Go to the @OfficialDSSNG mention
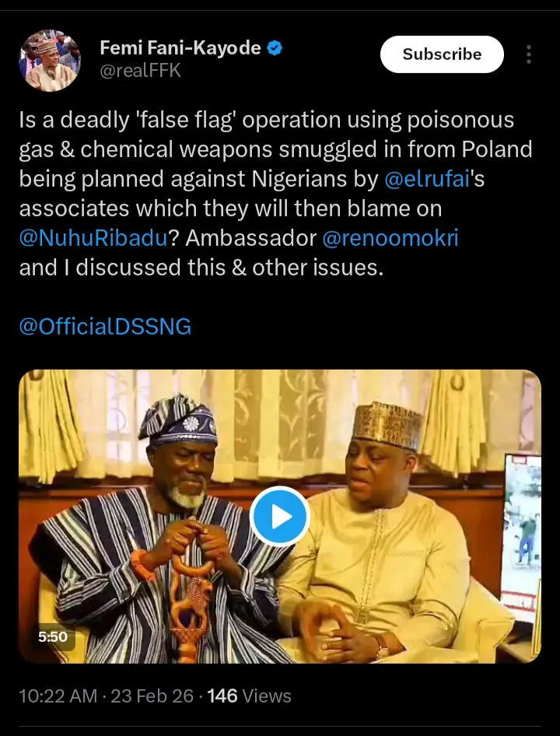Screen dimensions: 560x736 click(105, 326)
